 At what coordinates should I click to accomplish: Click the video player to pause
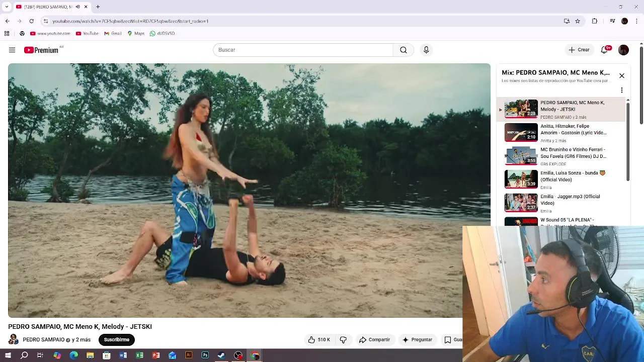click(249, 190)
